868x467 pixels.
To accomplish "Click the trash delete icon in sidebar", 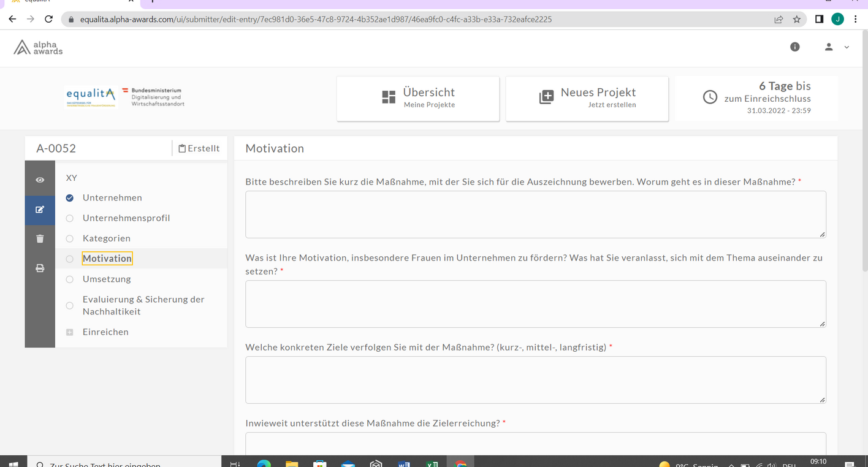I will pos(40,239).
